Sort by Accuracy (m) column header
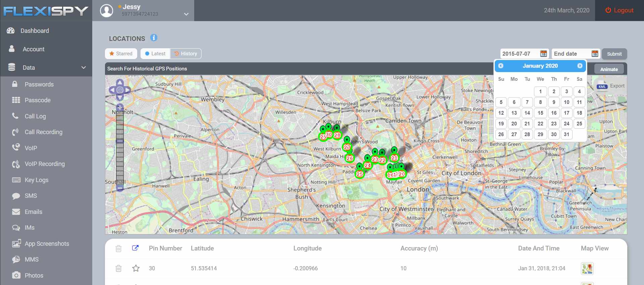The width and height of the screenshot is (644, 285). pos(419,248)
